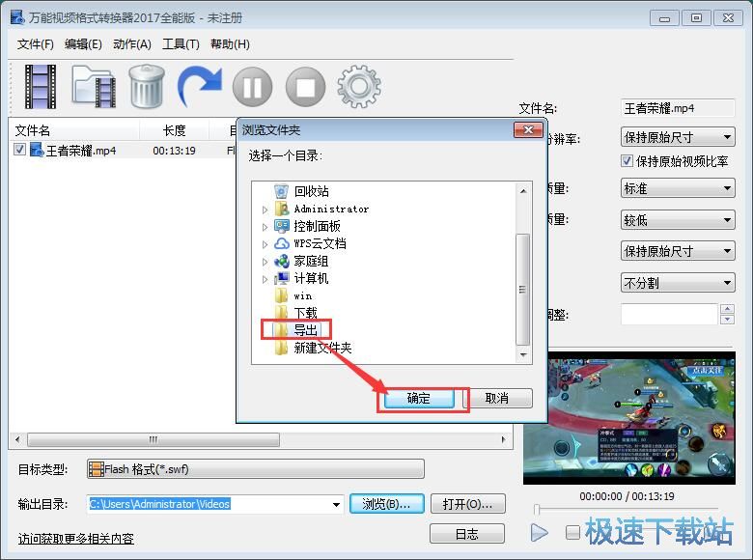Viewport: 753px width, 560px height.
Task: Select the Control Panel (控制面板) icon
Action: (x=282, y=226)
